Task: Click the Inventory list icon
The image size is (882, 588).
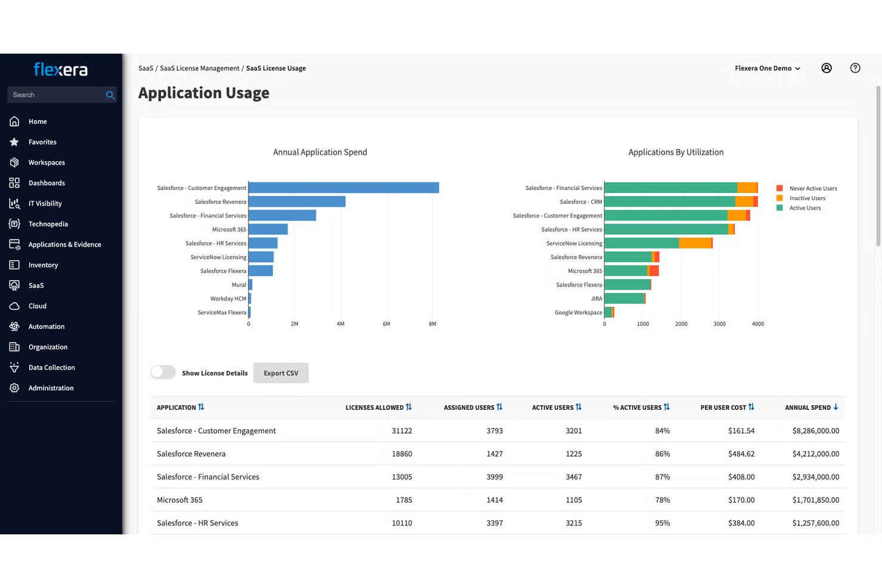Action: (14, 265)
